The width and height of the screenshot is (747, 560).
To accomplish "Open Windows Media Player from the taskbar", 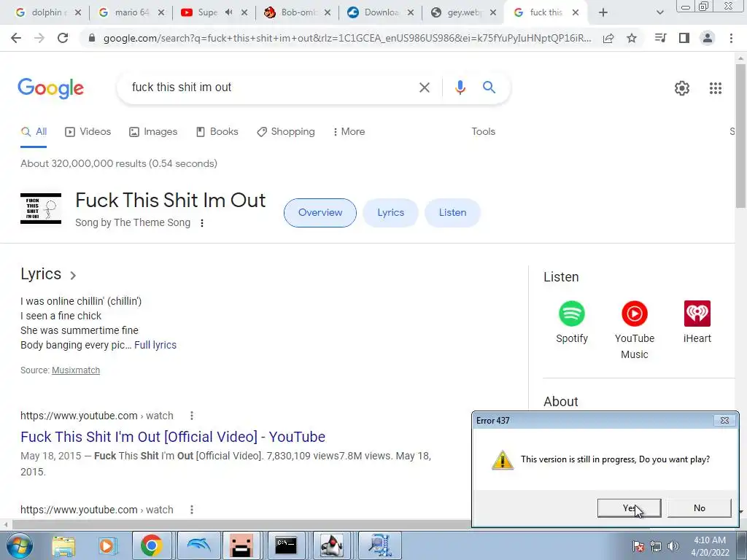I will [107, 545].
